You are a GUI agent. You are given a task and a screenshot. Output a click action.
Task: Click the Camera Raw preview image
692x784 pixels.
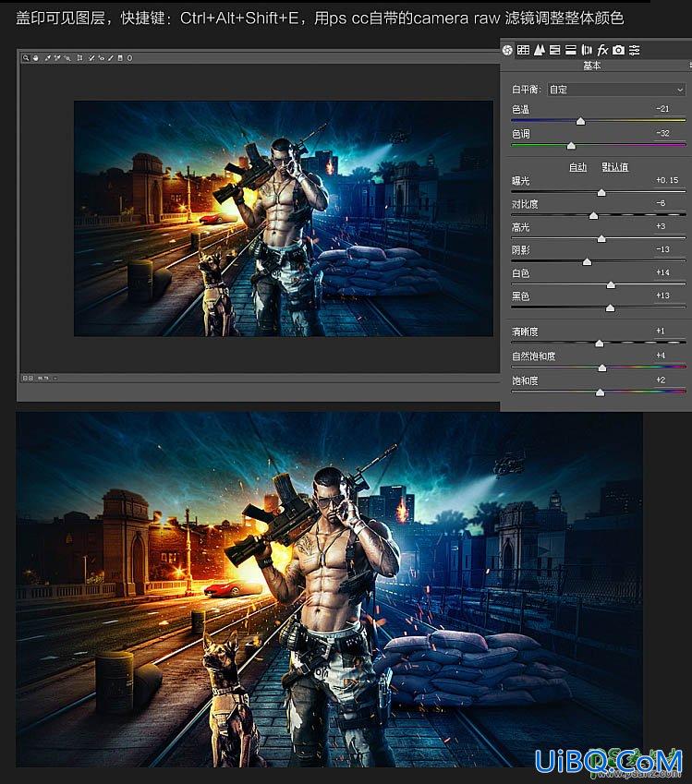click(284, 219)
